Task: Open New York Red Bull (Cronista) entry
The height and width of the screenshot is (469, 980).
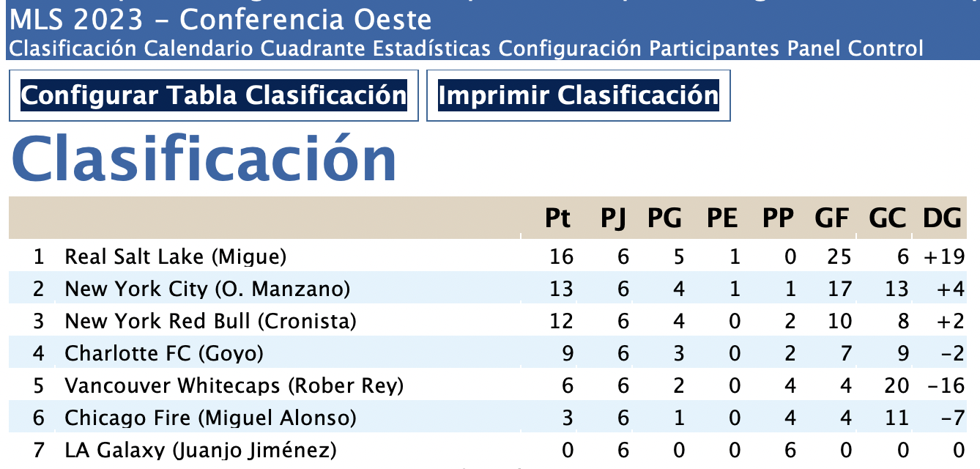Action: [x=210, y=321]
